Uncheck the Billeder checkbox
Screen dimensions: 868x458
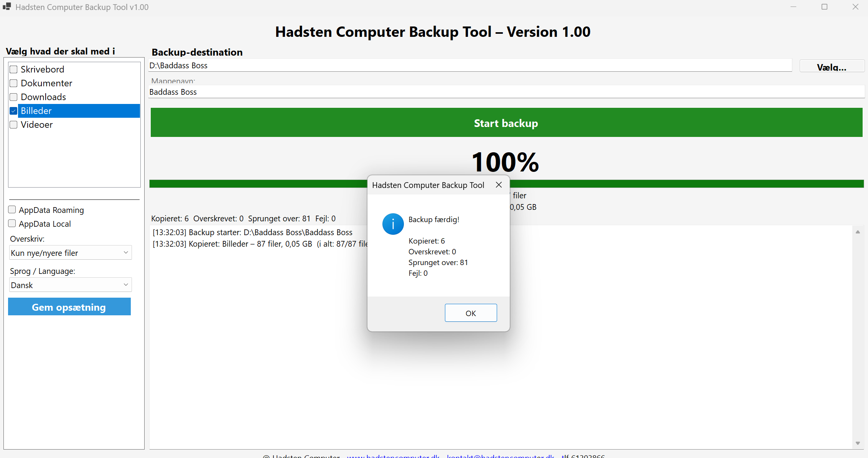pyautogui.click(x=14, y=111)
